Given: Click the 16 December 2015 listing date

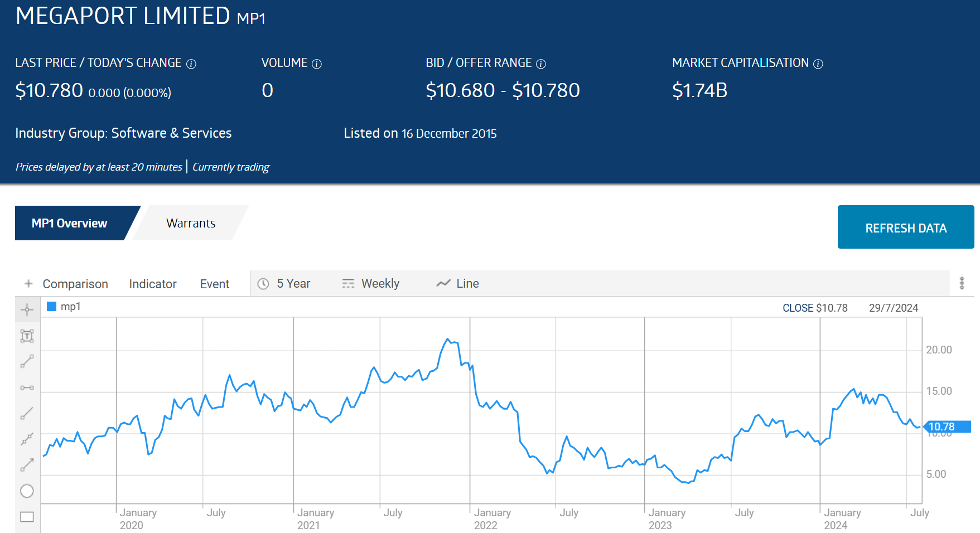Looking at the screenshot, I should tap(449, 134).
